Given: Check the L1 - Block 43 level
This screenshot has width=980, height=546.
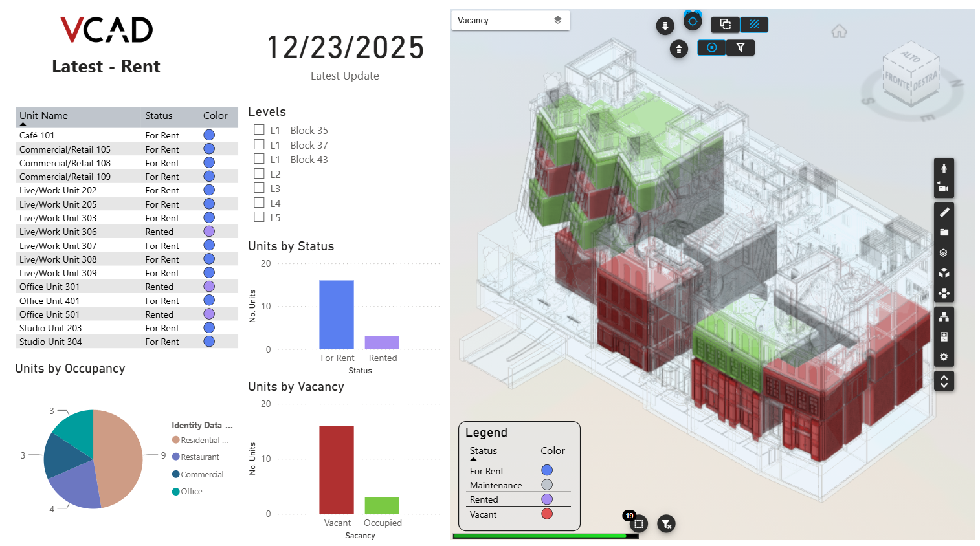Looking at the screenshot, I should pos(259,158).
